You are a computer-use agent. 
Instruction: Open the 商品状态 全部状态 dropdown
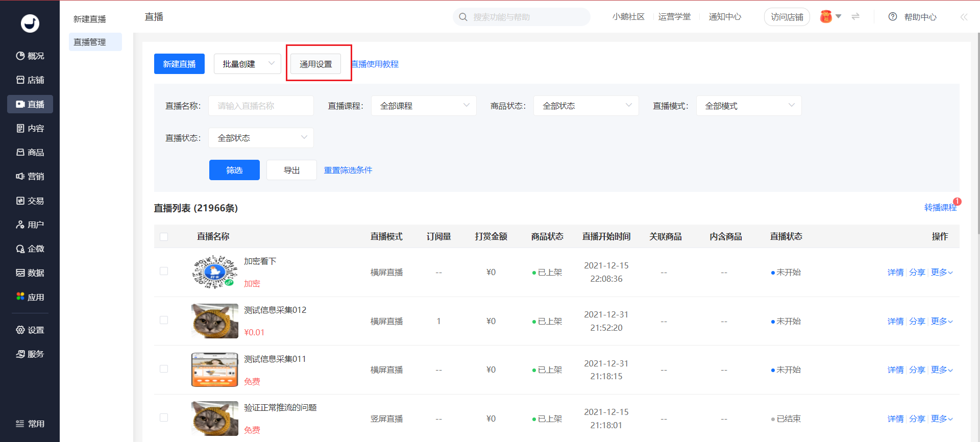586,106
